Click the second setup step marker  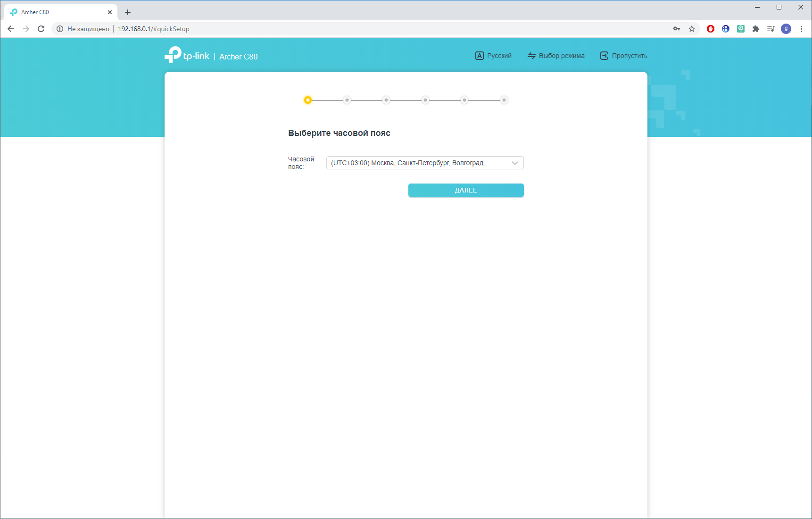click(x=347, y=100)
